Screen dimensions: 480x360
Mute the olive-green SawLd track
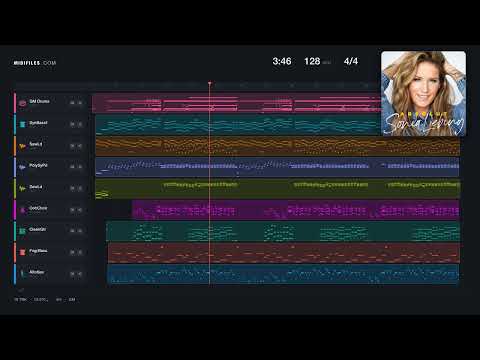(x=72, y=188)
